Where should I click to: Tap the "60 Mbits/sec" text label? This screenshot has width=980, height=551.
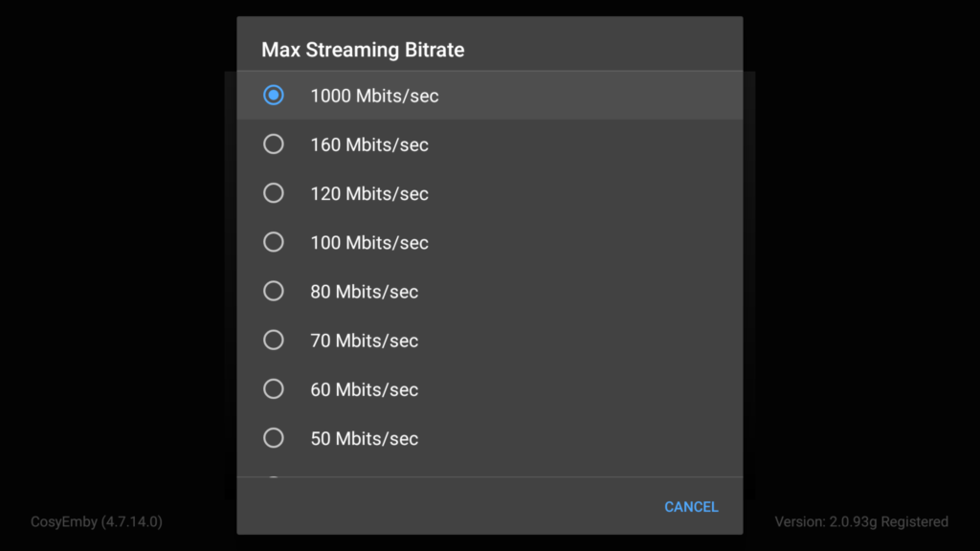pyautogui.click(x=365, y=389)
